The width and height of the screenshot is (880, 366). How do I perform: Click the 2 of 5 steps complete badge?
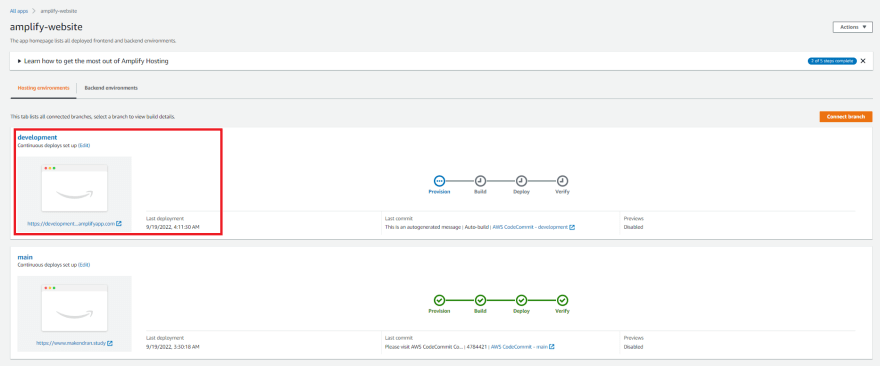832,61
